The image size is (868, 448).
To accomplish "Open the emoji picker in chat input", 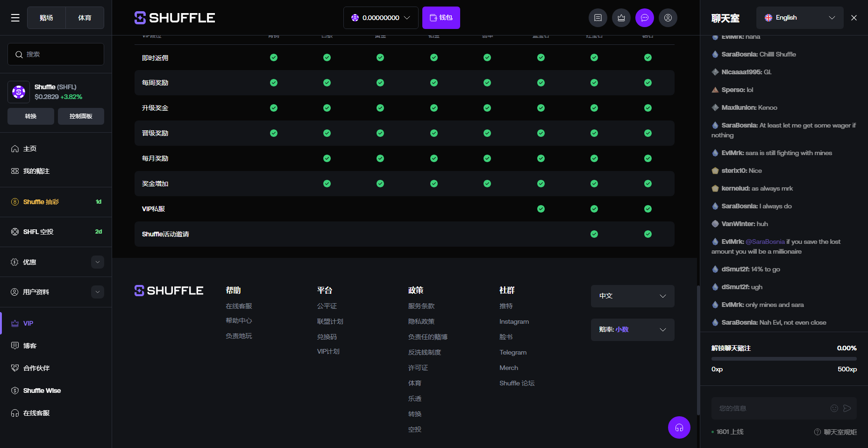I will [x=834, y=408].
